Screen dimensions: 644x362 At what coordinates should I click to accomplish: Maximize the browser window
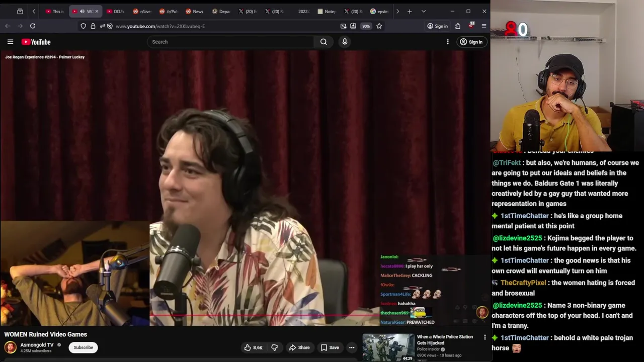pos(468,11)
